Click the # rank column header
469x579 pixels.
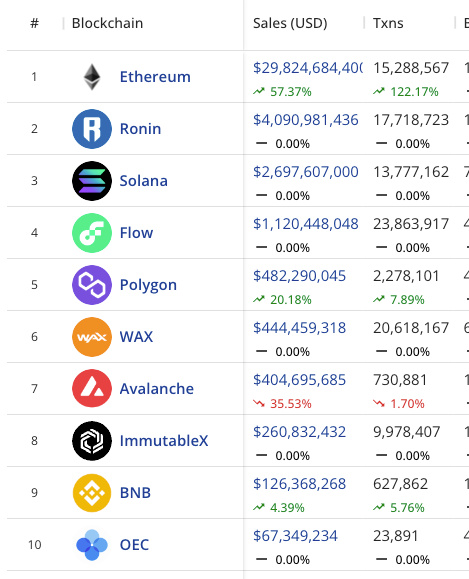point(34,23)
